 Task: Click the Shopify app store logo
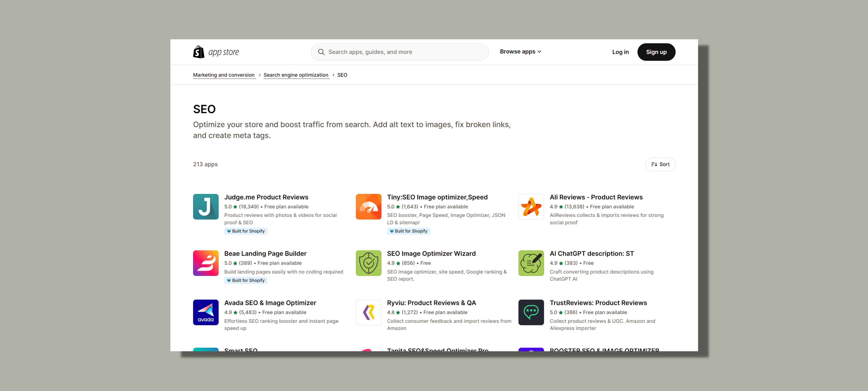pyautogui.click(x=216, y=52)
